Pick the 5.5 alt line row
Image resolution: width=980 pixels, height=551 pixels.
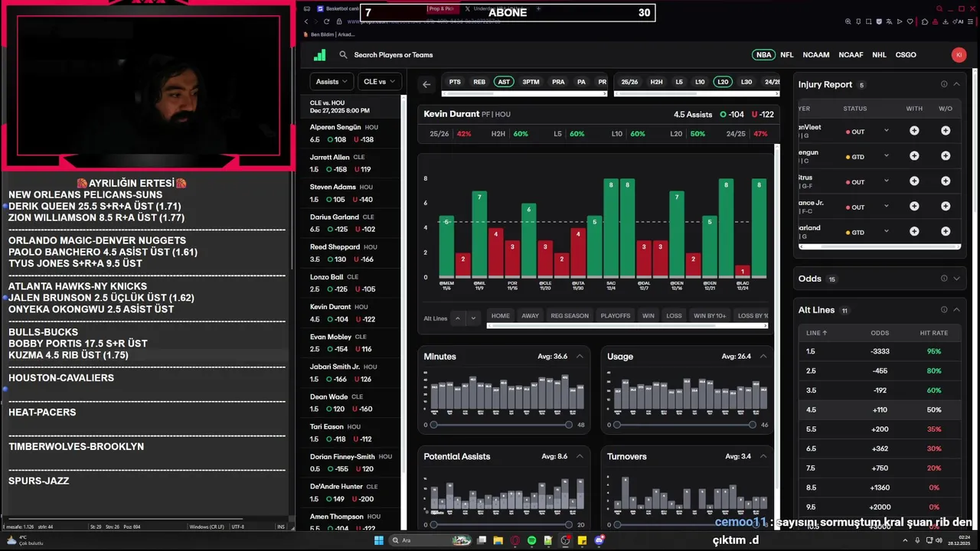point(879,429)
